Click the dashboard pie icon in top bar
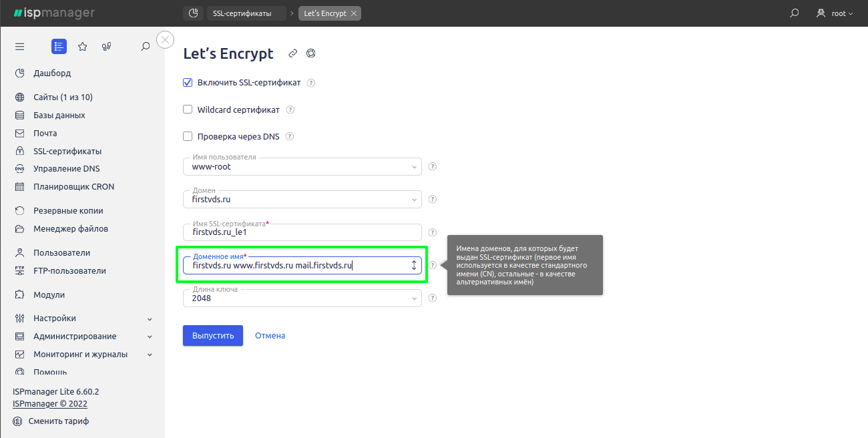 tap(193, 13)
